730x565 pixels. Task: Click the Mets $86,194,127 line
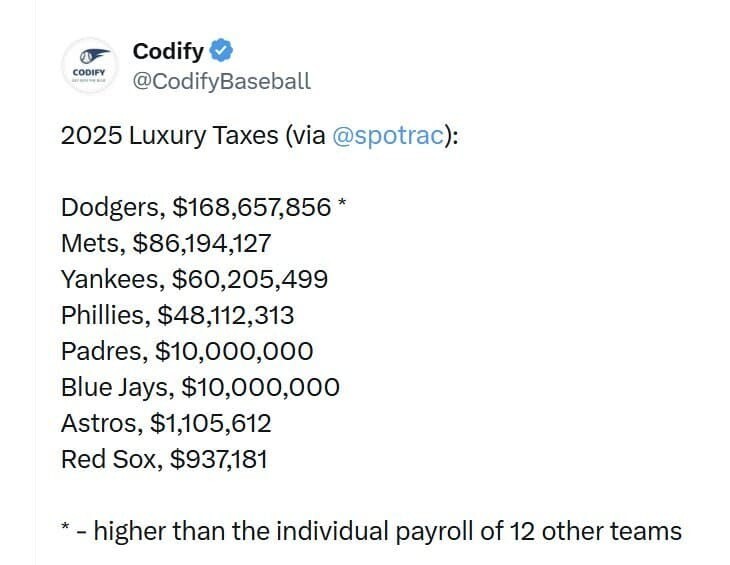166,243
